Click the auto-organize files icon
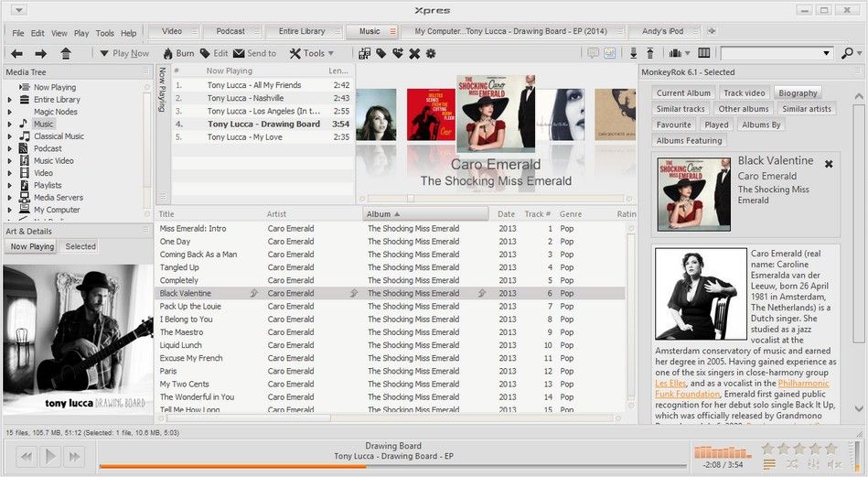The image size is (868, 477). coord(364,54)
